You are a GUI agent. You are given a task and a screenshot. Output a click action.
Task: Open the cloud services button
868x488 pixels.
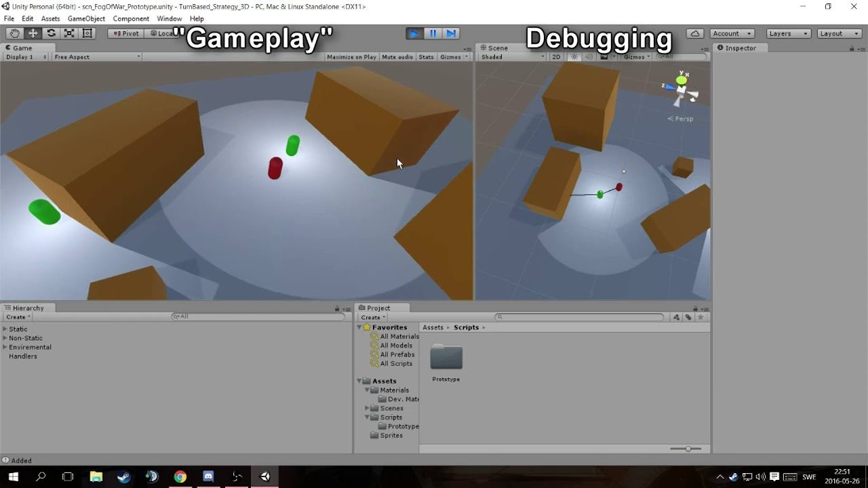pos(695,33)
